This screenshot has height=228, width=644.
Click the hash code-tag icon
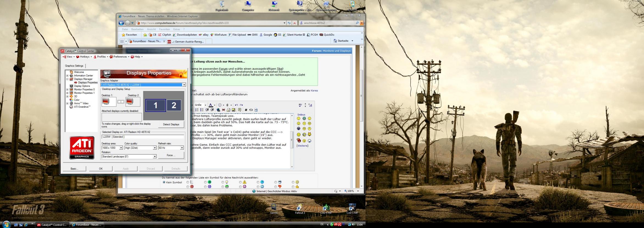tap(246, 110)
